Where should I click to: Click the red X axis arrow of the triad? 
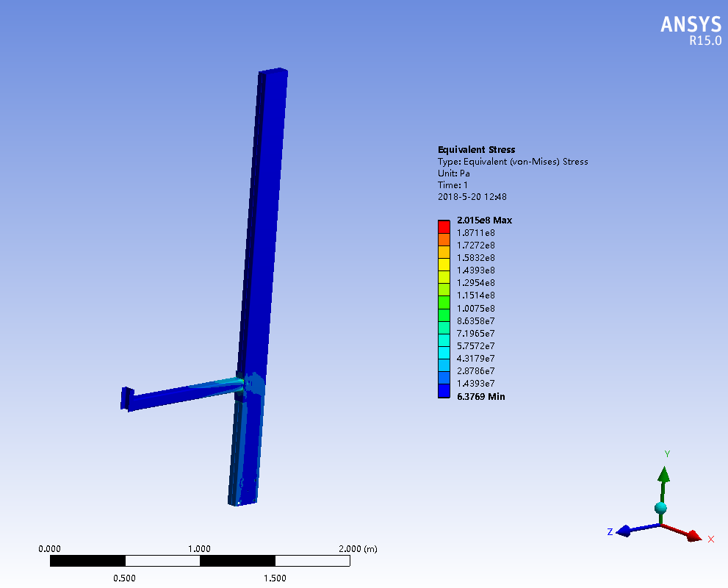pos(682,532)
